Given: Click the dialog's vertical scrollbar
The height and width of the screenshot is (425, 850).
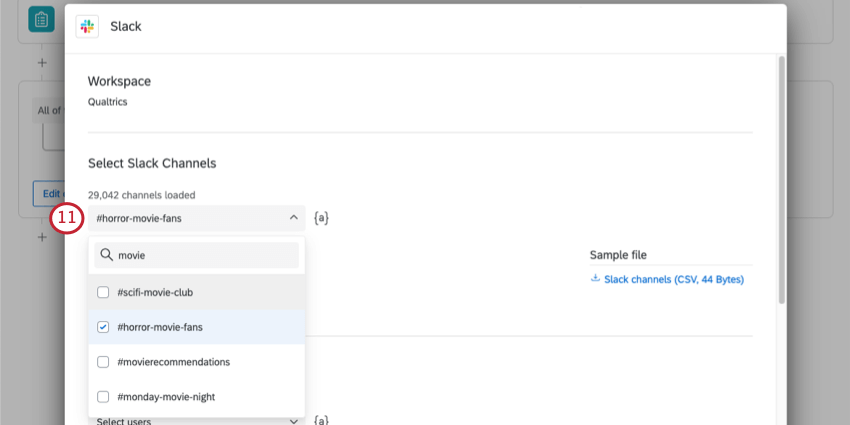Looking at the screenshot, I should click(780, 180).
